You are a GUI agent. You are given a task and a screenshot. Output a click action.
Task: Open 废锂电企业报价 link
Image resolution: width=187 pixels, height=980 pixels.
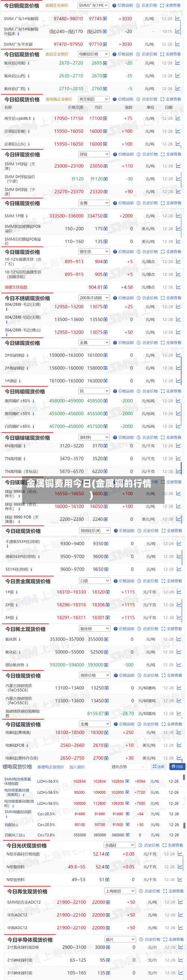[x=50, y=767]
